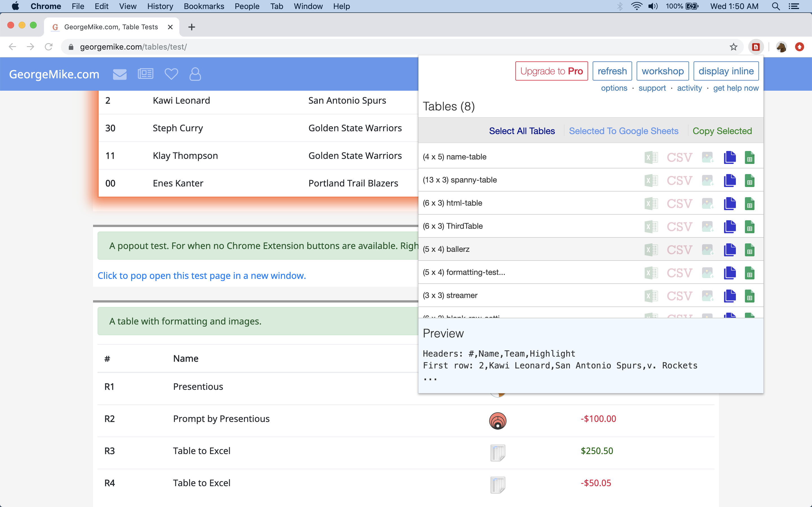Copy html-table to clipboard icon
The width and height of the screenshot is (812, 507).
[x=729, y=204]
